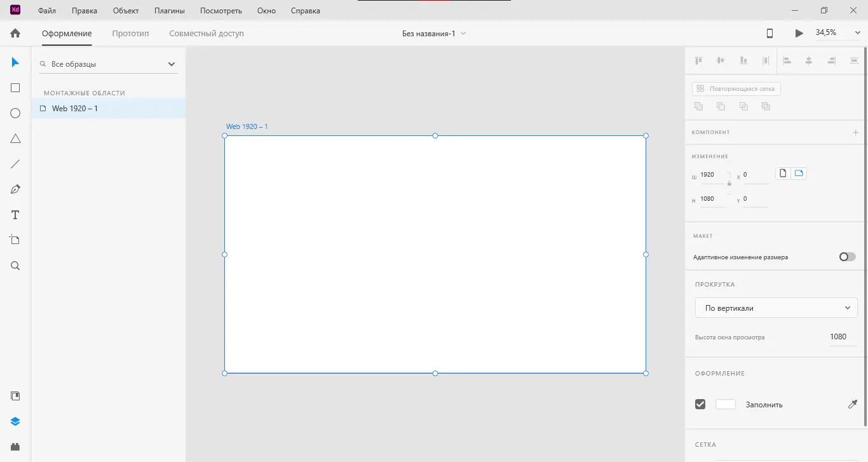Open the white fill color swatch

pos(726,404)
